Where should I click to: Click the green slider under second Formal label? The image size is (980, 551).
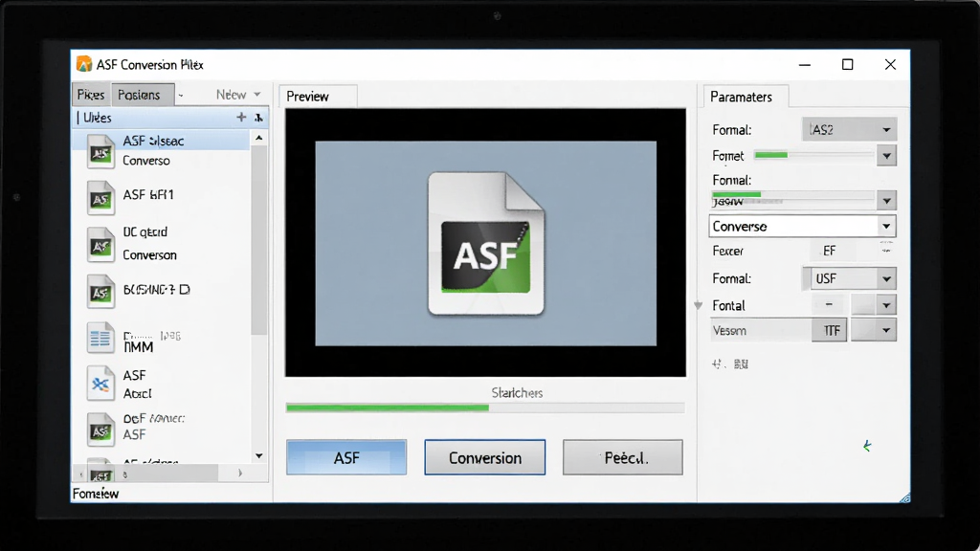point(792,195)
